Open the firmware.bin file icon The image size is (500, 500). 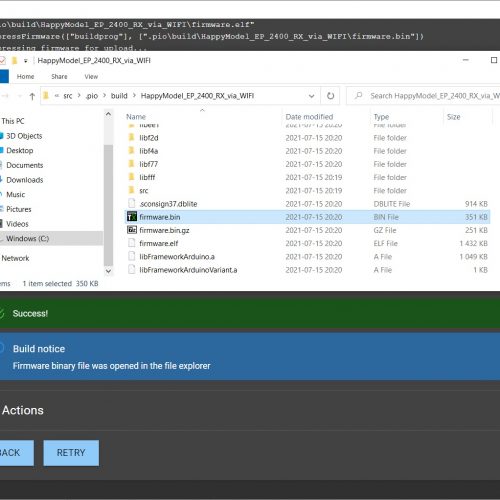click(x=132, y=217)
